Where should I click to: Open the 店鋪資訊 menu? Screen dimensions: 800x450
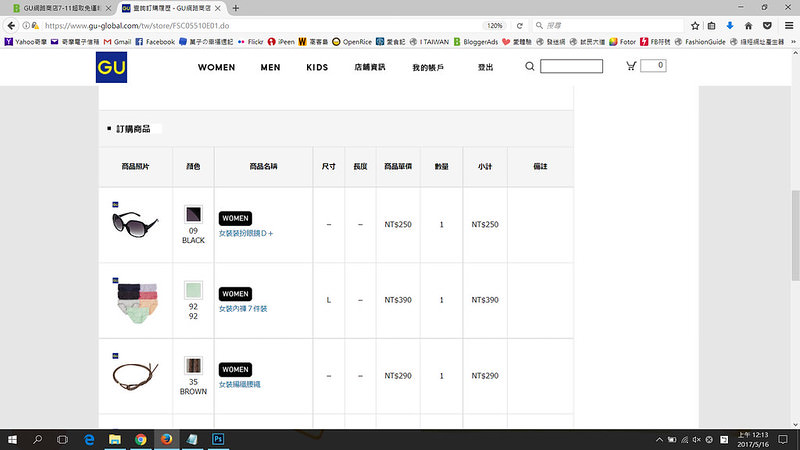(369, 67)
